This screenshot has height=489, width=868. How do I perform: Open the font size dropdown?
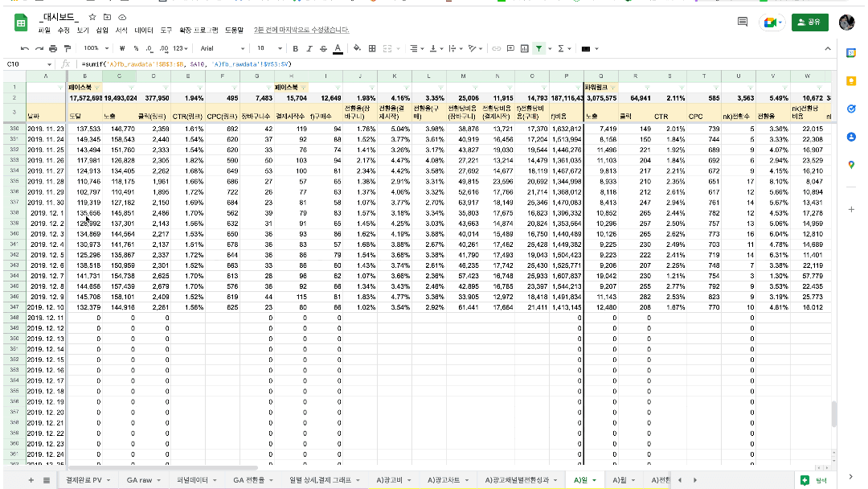pyautogui.click(x=269, y=49)
